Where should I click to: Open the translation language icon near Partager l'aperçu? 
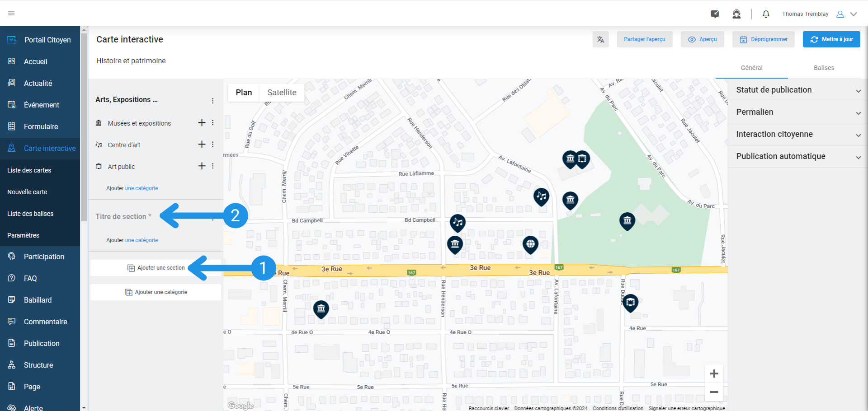pyautogui.click(x=600, y=39)
